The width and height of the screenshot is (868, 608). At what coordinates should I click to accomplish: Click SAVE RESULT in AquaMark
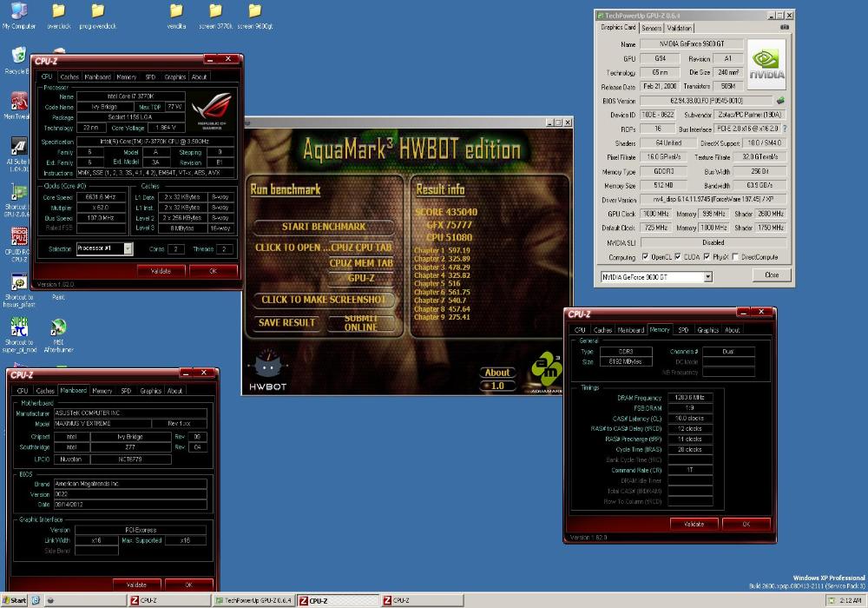[286, 323]
